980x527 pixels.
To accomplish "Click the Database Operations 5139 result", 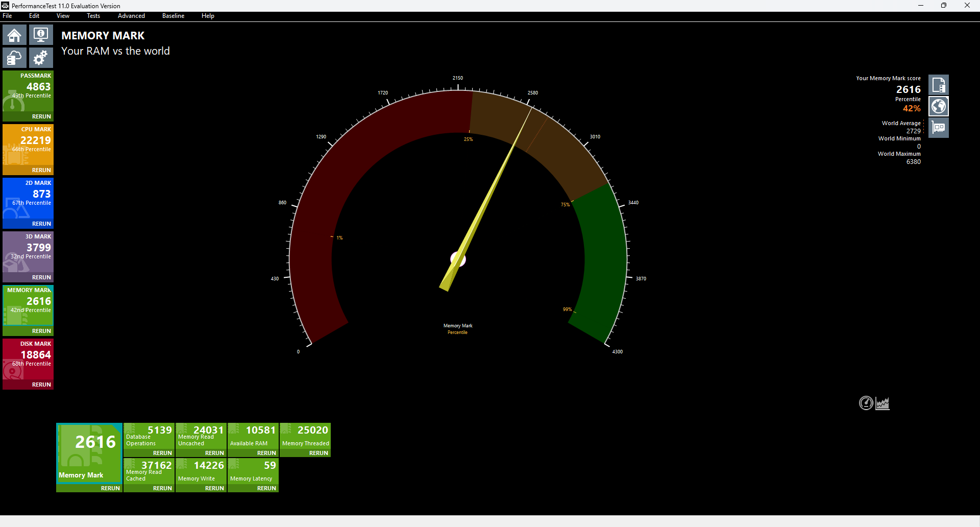I will point(149,436).
